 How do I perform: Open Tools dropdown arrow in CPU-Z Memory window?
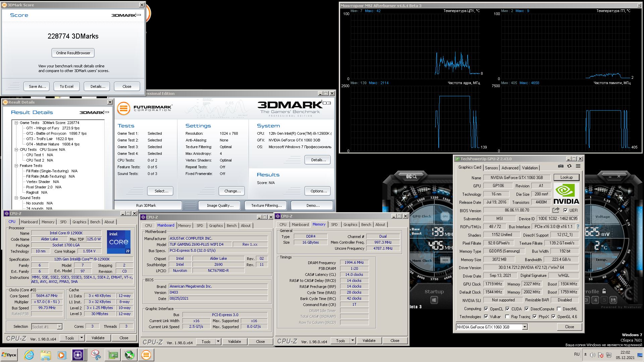[x=353, y=341]
